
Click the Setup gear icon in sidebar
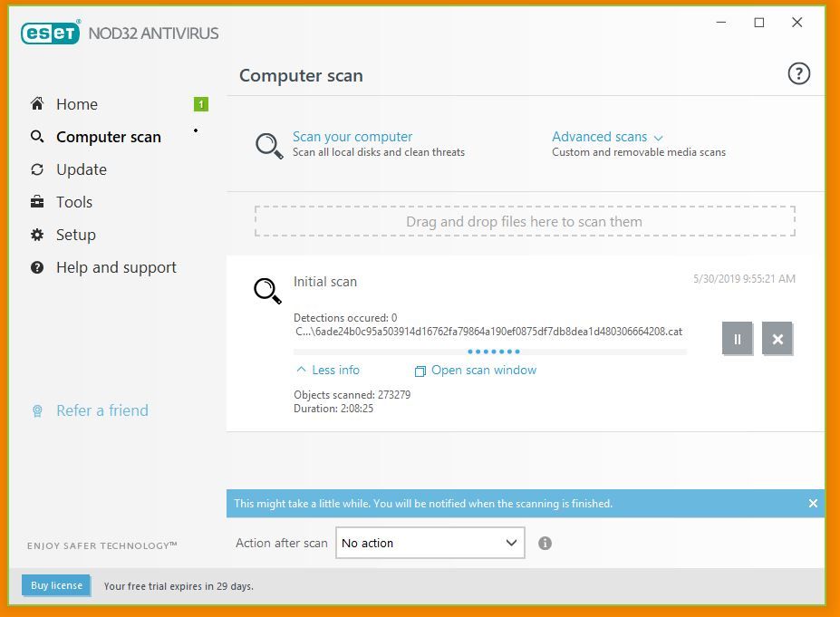coord(37,235)
